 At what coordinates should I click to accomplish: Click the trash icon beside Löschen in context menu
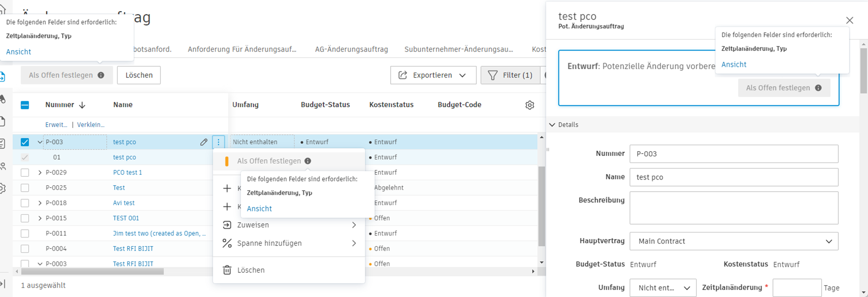pyautogui.click(x=227, y=270)
